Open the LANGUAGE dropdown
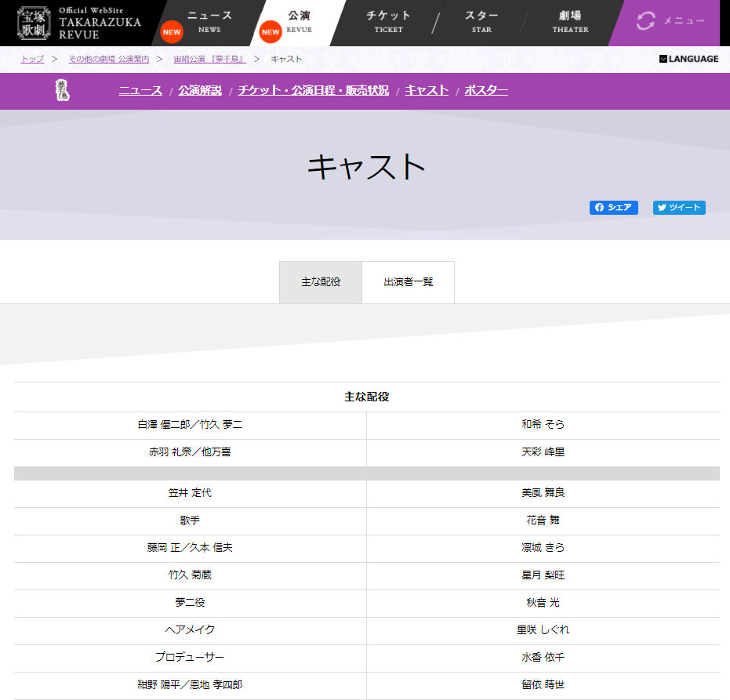 point(688,59)
